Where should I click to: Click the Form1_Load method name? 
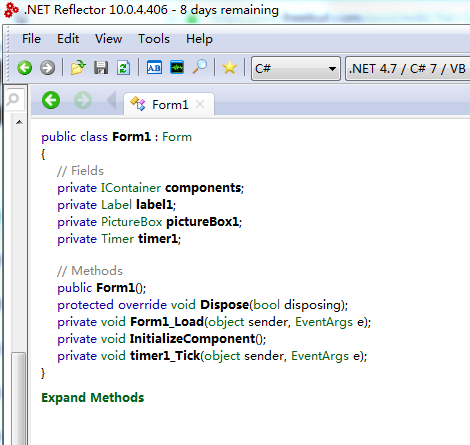tap(167, 322)
